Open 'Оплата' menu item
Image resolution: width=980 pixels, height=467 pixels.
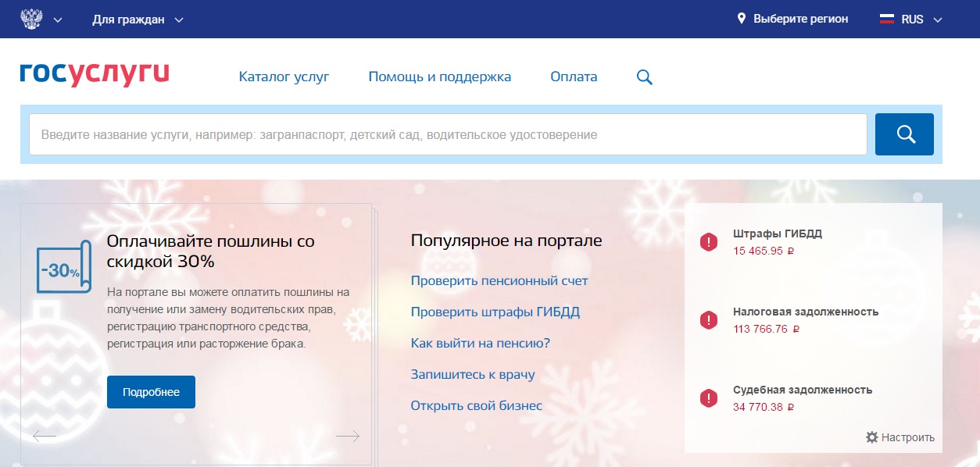click(x=574, y=77)
